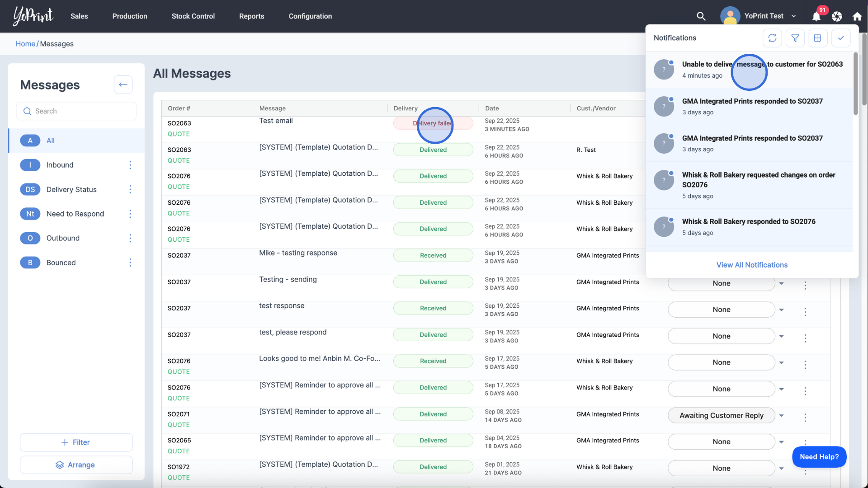The height and width of the screenshot is (488, 868).
Task: Click the Filter button in sidebar
Action: (x=76, y=442)
